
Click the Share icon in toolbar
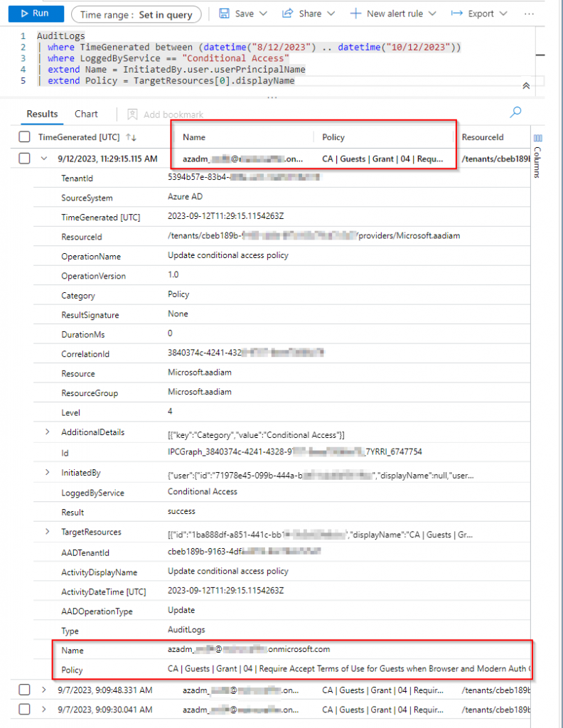[x=288, y=14]
